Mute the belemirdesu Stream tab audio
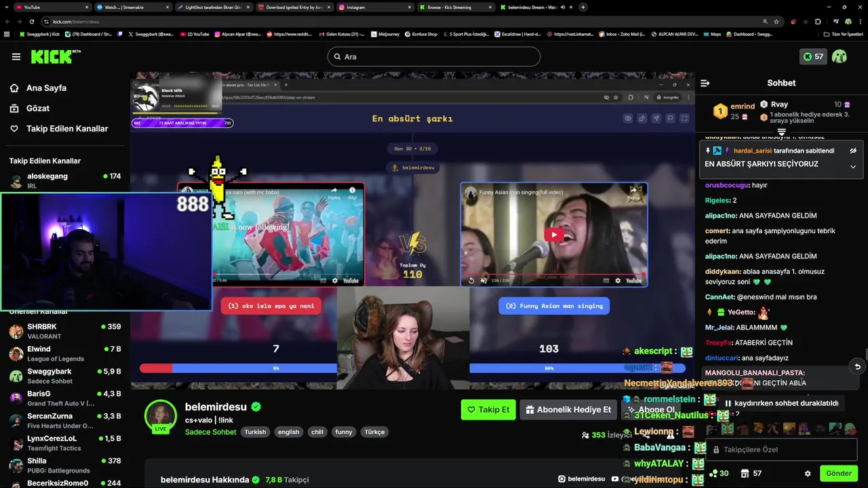 562,7
